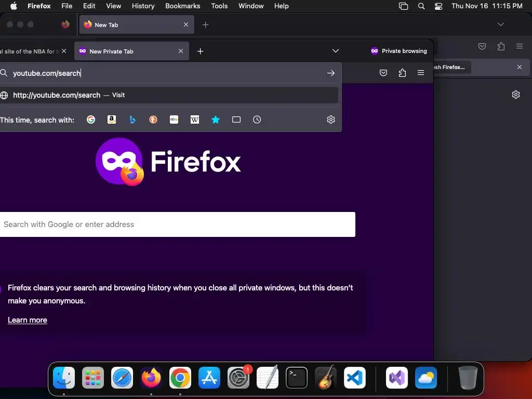The width and height of the screenshot is (532, 399).
Task: Open the History menu
Action: tap(143, 6)
